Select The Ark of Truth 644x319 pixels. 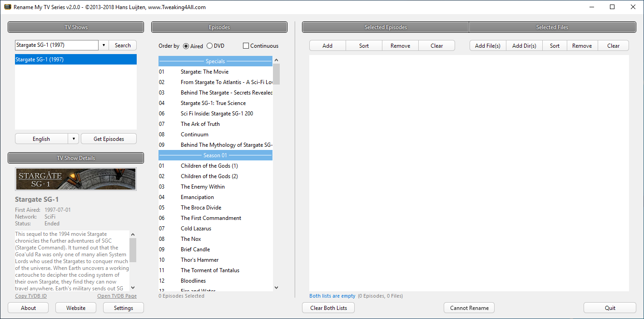tap(215, 124)
